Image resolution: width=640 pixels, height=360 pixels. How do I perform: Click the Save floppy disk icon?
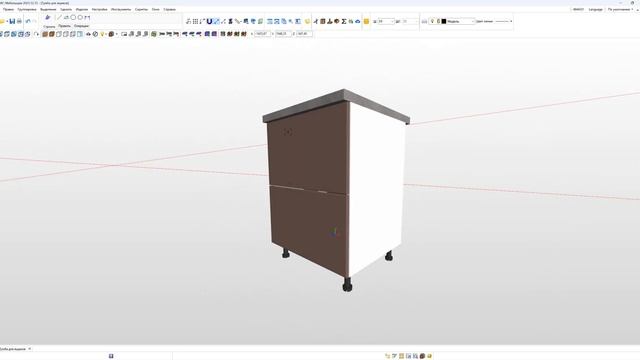(x=12, y=21)
